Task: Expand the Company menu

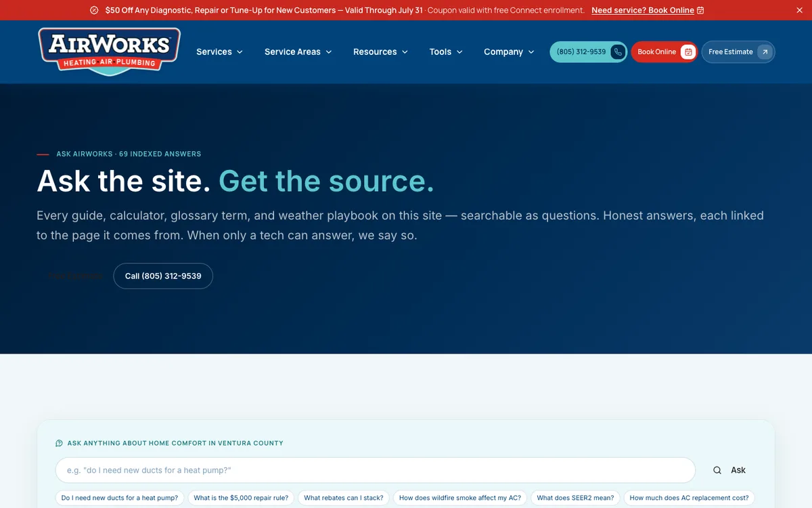Action: point(509,51)
